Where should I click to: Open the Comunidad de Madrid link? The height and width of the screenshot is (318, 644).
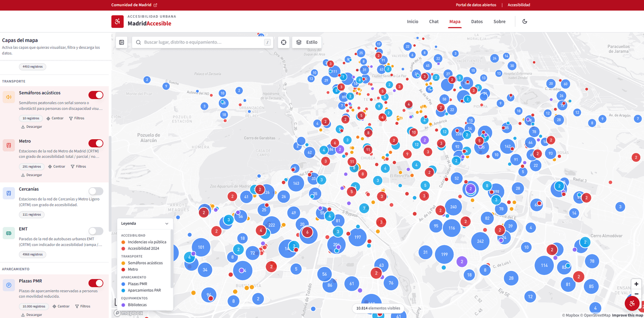tap(134, 5)
